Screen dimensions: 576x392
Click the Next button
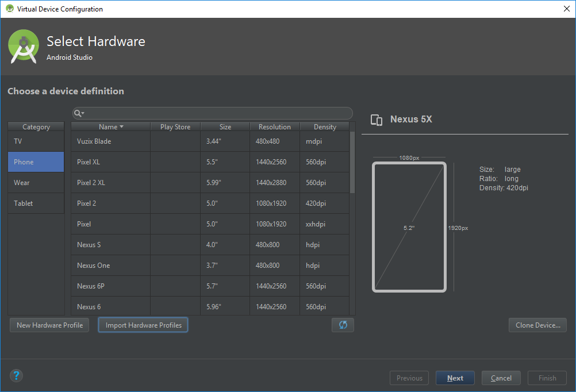455,378
